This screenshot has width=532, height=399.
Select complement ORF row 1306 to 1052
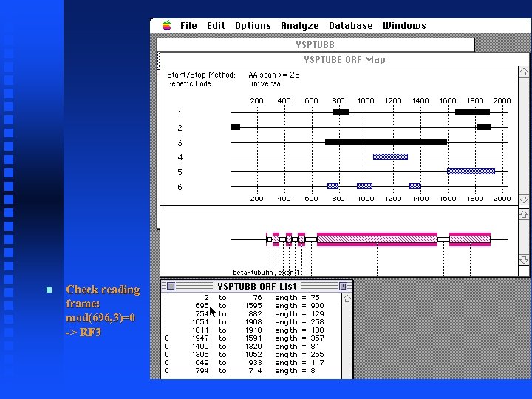[x=251, y=355]
